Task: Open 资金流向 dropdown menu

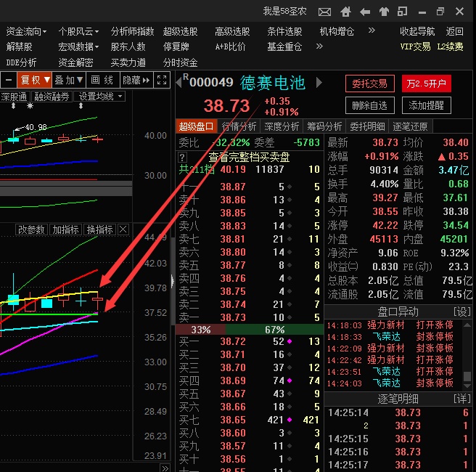Action: 26,31
